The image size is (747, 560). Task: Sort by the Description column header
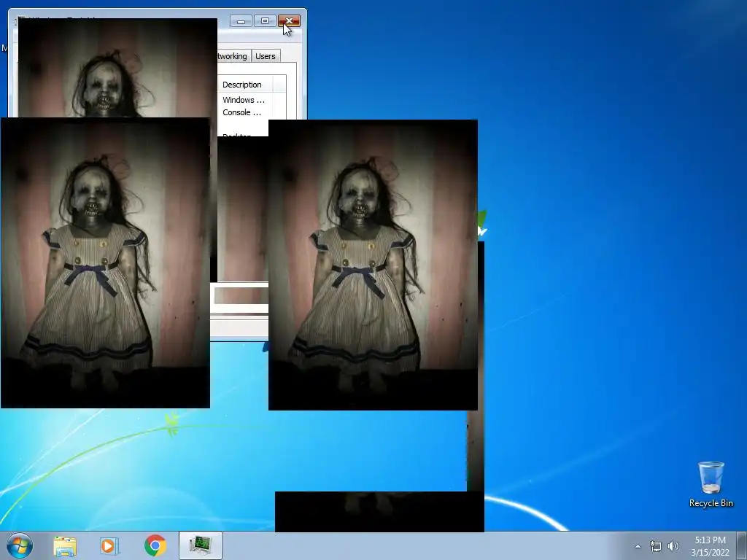tap(246, 85)
